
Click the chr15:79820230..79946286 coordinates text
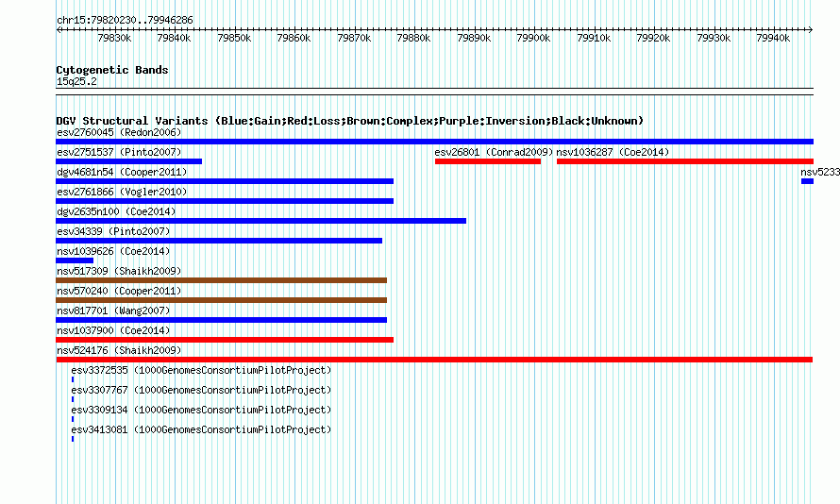click(x=125, y=21)
